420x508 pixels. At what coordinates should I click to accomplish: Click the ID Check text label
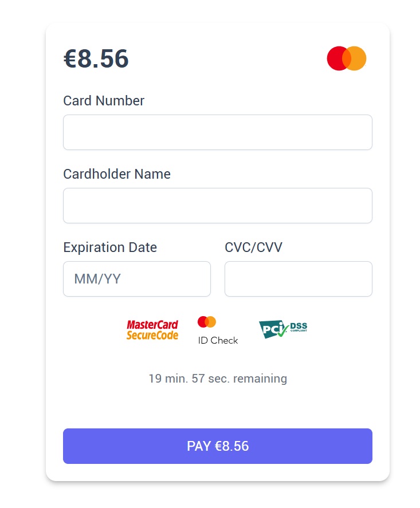point(218,341)
